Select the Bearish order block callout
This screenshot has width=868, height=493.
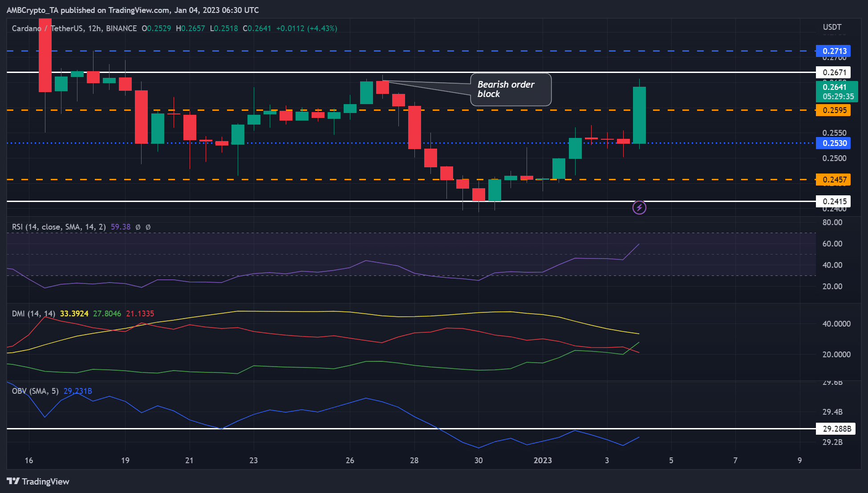[511, 89]
